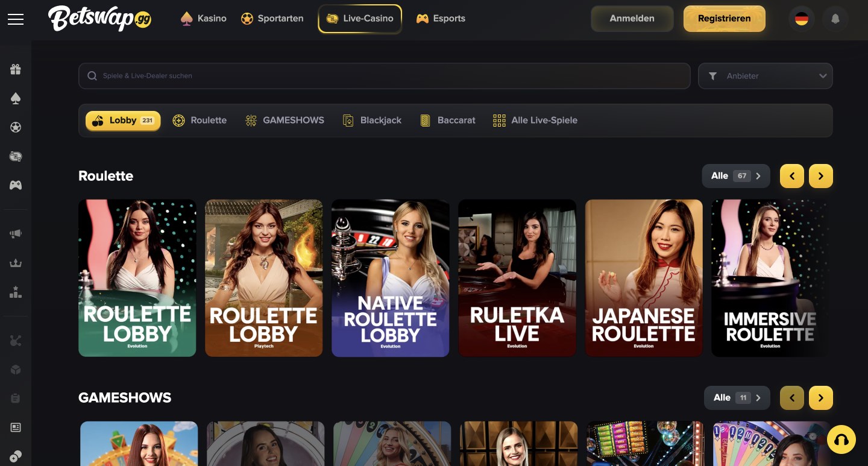868x466 pixels.
Task: Click the Registrieren button
Action: click(724, 19)
